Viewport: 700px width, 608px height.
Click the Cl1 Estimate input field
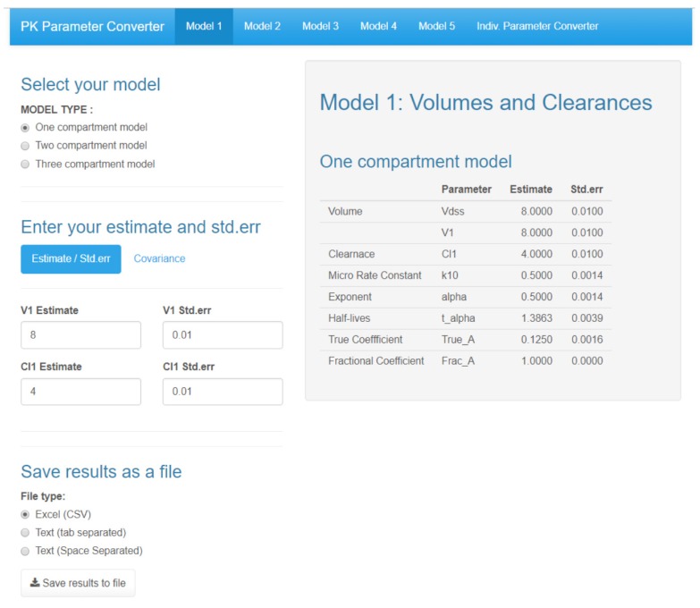point(80,392)
